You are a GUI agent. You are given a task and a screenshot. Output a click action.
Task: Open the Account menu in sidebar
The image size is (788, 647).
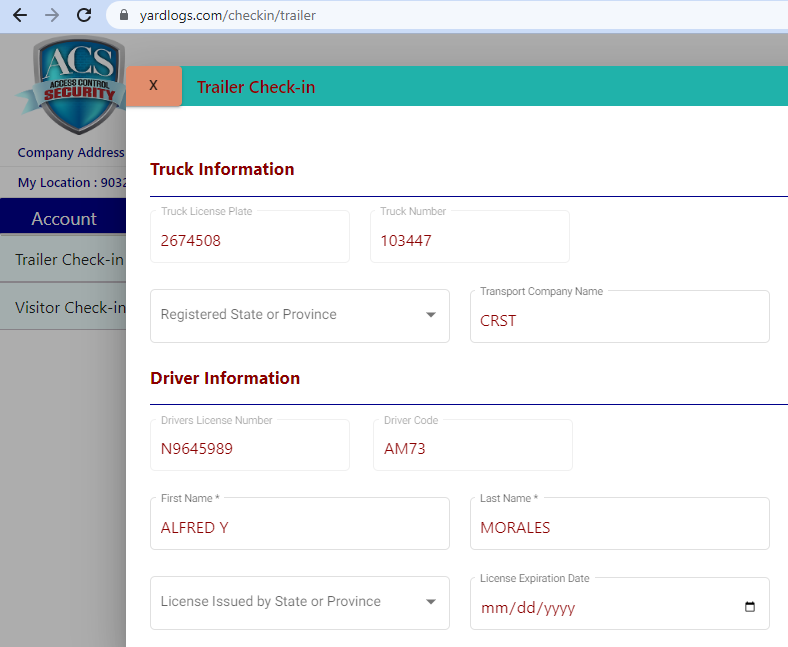[63, 218]
